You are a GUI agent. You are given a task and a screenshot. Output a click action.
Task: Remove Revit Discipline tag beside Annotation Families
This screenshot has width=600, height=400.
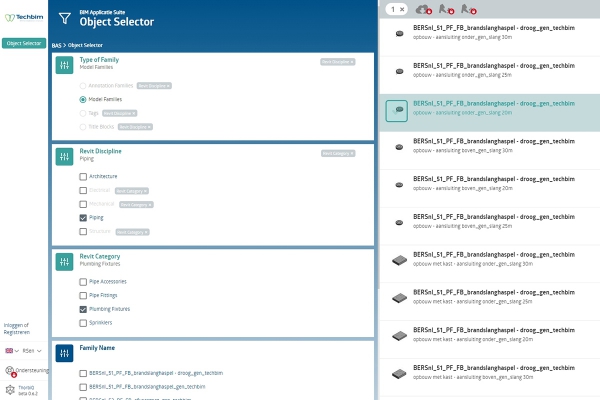168,86
